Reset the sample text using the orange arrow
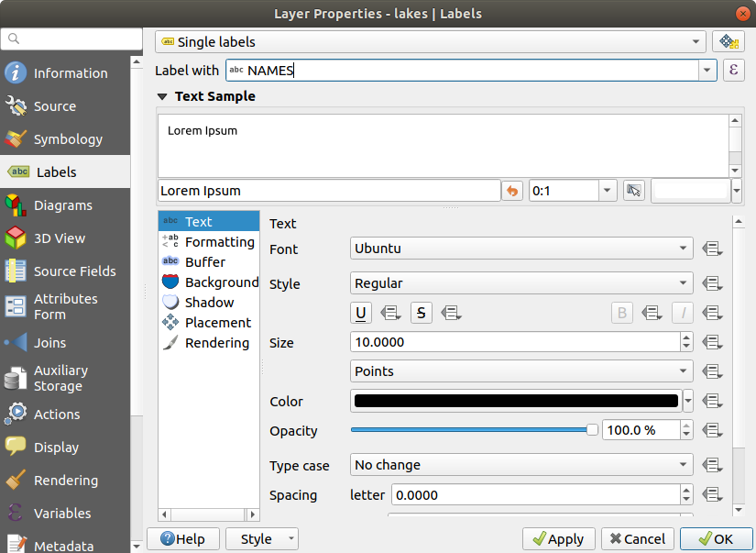The image size is (756, 553). [x=513, y=191]
